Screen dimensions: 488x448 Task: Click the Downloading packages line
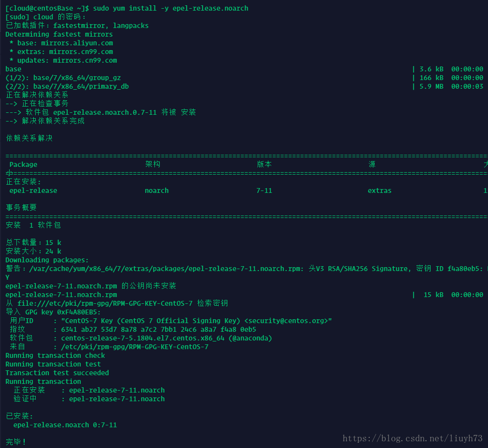point(47,260)
